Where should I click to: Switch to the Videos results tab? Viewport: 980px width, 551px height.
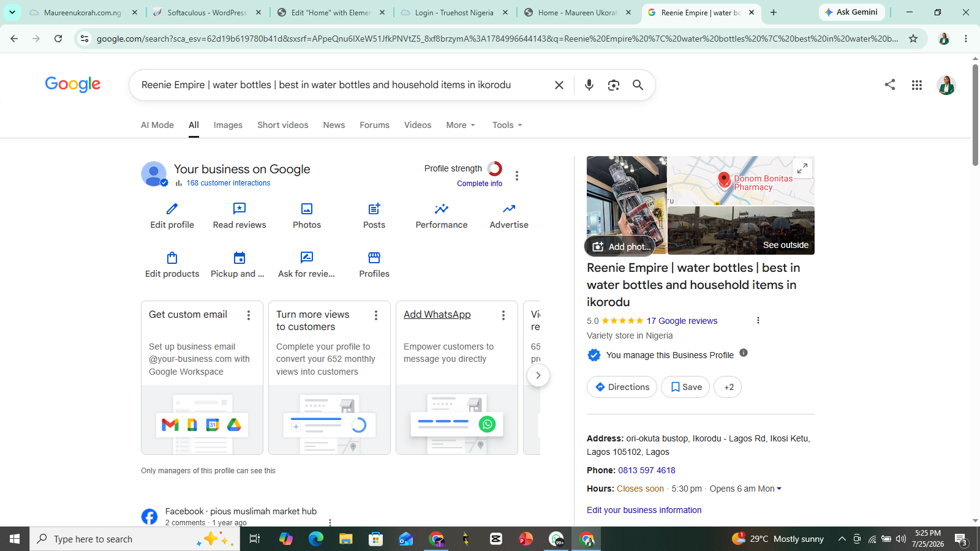418,125
